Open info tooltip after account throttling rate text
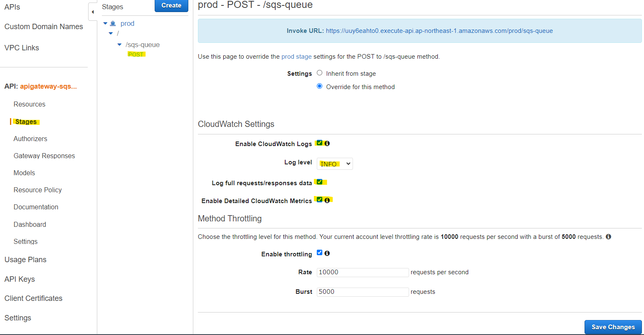Screen dimensions: 644x335 click(x=608, y=236)
